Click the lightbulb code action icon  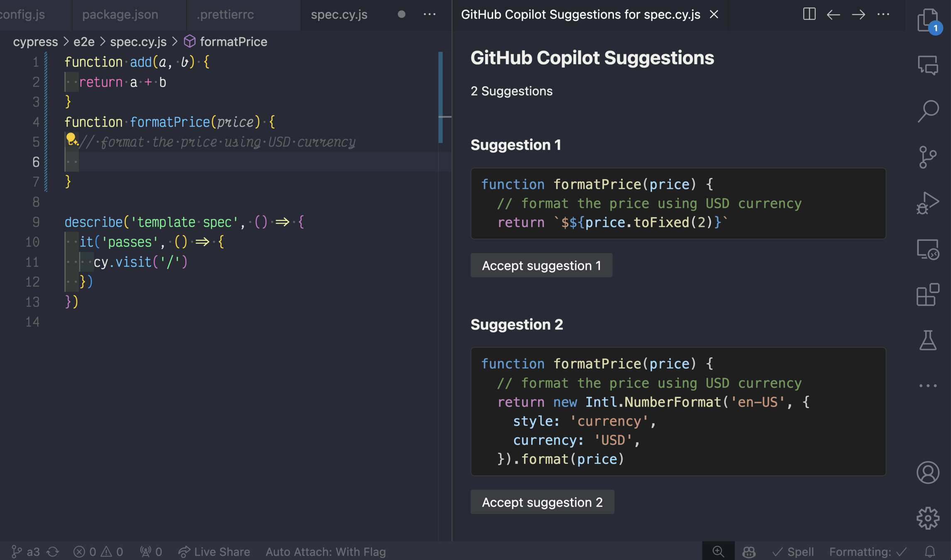tap(71, 139)
